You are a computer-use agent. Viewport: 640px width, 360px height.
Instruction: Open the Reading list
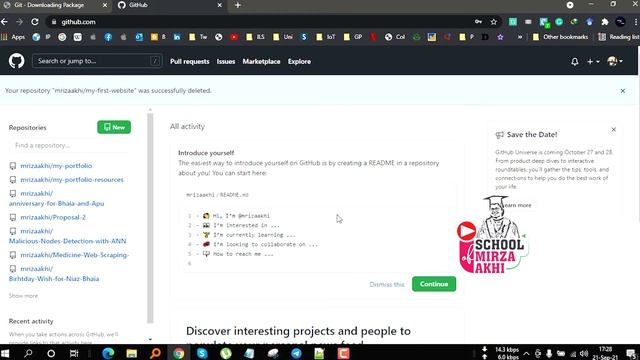[619, 37]
